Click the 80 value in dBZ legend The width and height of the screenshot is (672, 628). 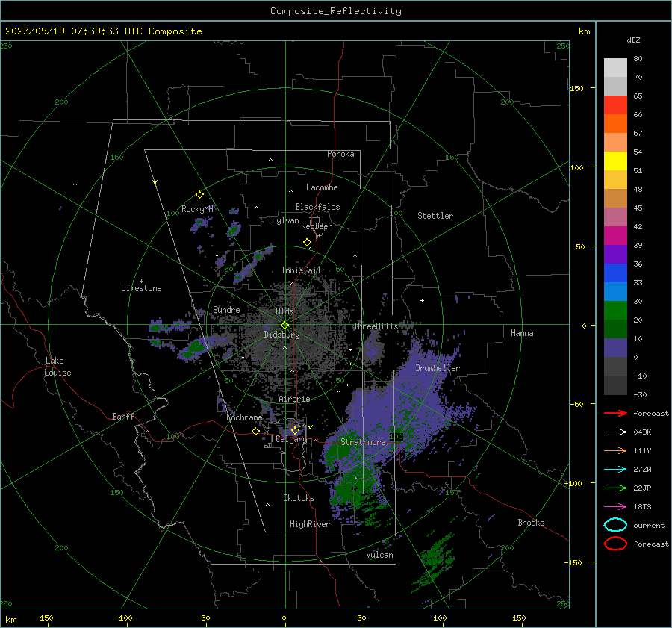pyautogui.click(x=638, y=59)
